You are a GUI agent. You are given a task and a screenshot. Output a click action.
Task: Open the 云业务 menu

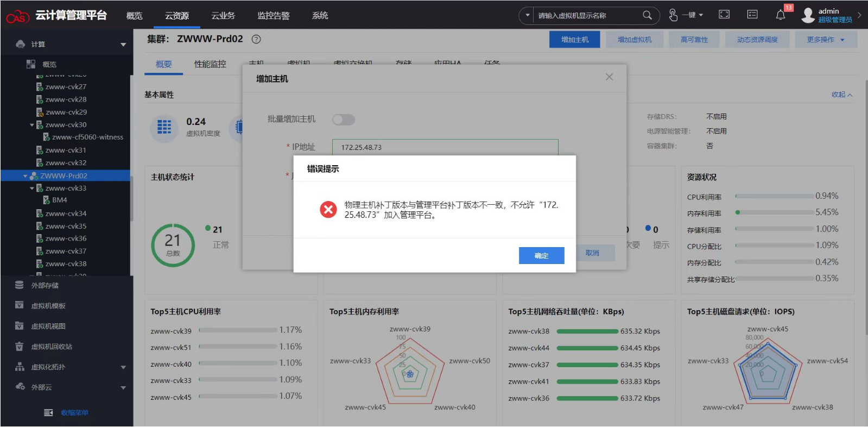(223, 16)
